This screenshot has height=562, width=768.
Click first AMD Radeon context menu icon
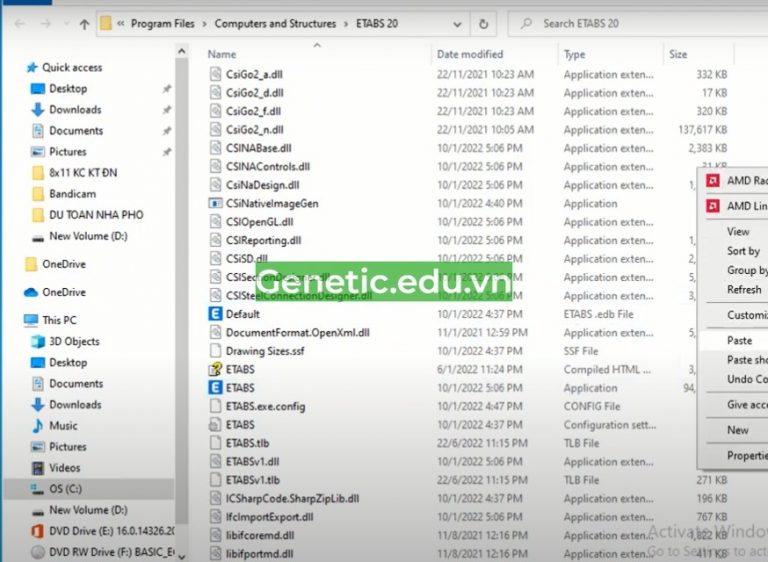click(713, 181)
